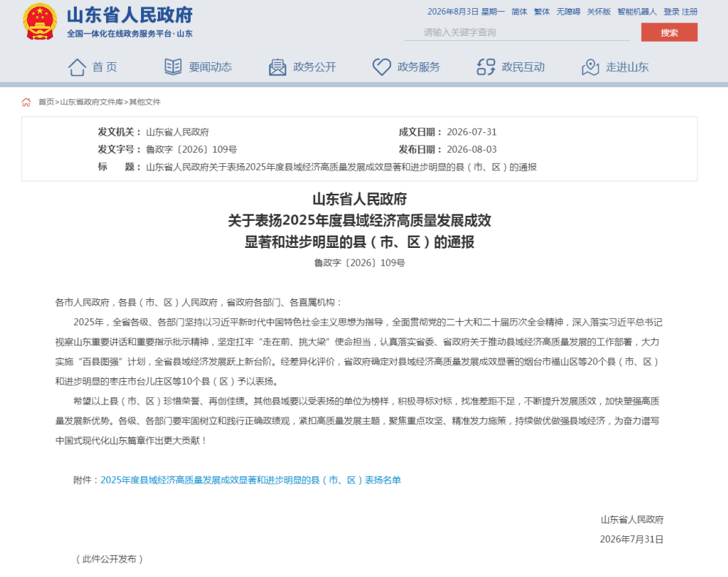728x577 pixels.
Task: Enable 无障碍 accessibility mode
Action: [x=568, y=12]
